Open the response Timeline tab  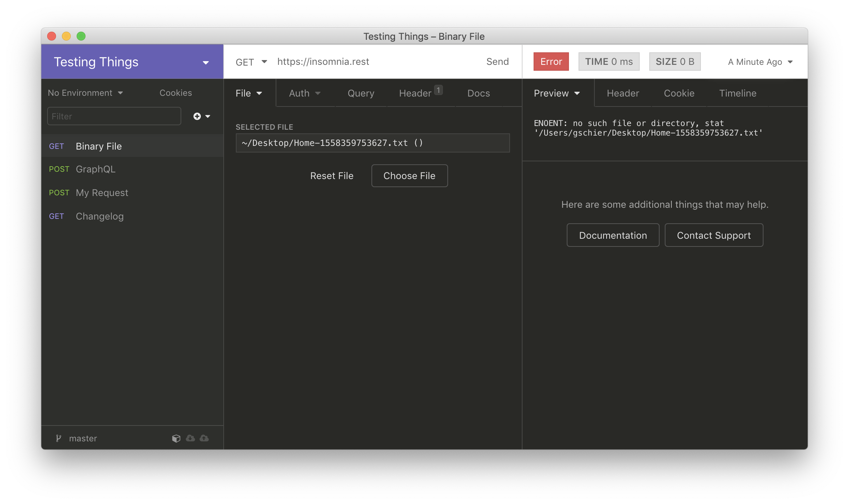point(737,93)
